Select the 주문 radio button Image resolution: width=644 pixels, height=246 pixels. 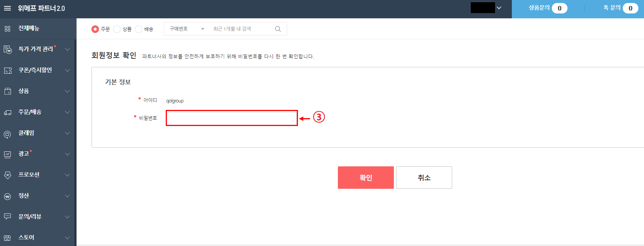point(95,29)
